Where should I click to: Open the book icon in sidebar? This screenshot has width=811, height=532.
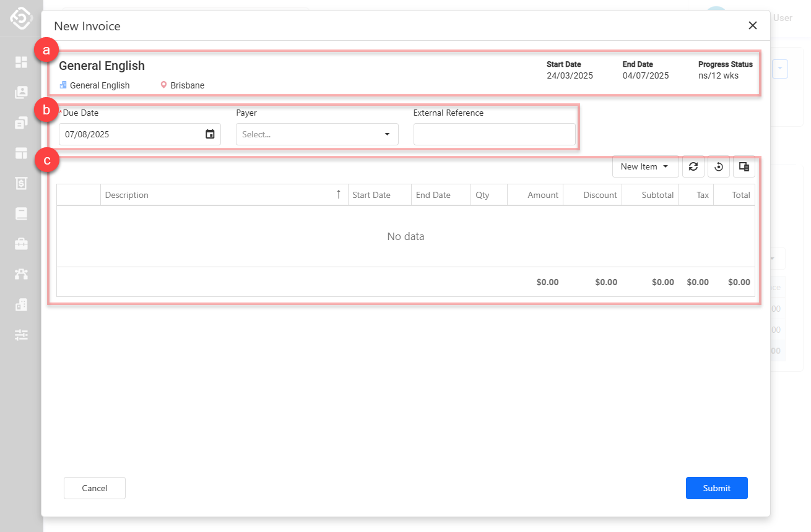(x=21, y=213)
